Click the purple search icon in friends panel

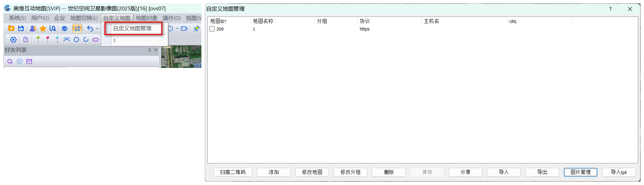[10, 61]
